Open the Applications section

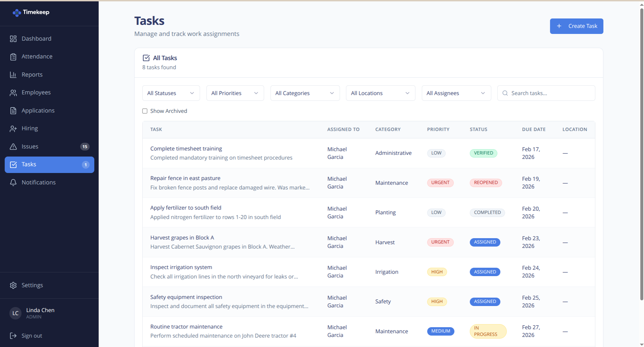[x=38, y=111]
